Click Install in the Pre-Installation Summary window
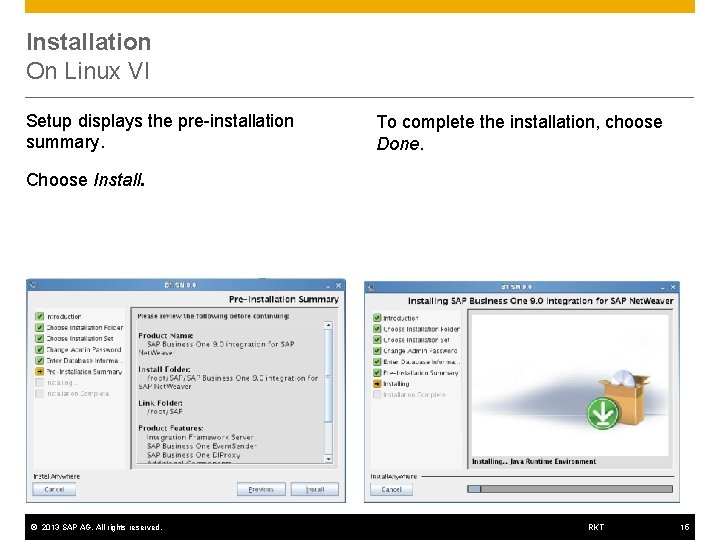This screenshot has height=540, width=720. [315, 489]
